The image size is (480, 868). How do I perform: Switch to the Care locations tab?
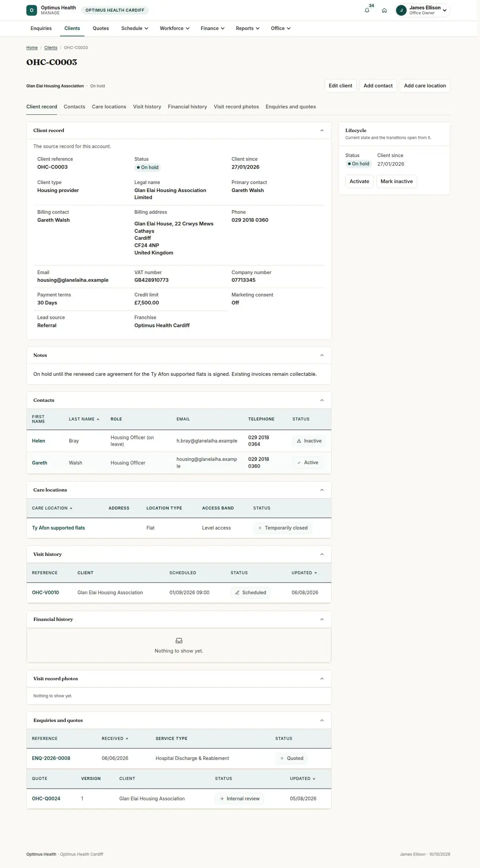pyautogui.click(x=109, y=107)
